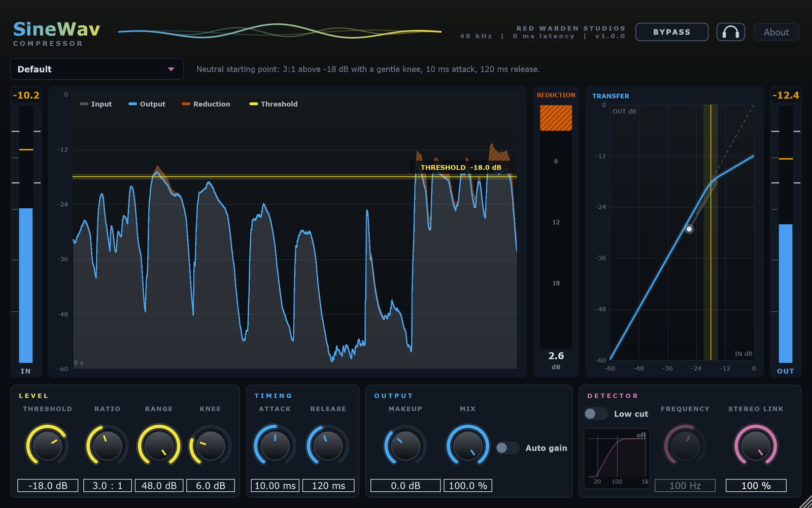Image resolution: width=812 pixels, height=508 pixels.
Task: Select the 48.0 dB range field
Action: point(159,486)
